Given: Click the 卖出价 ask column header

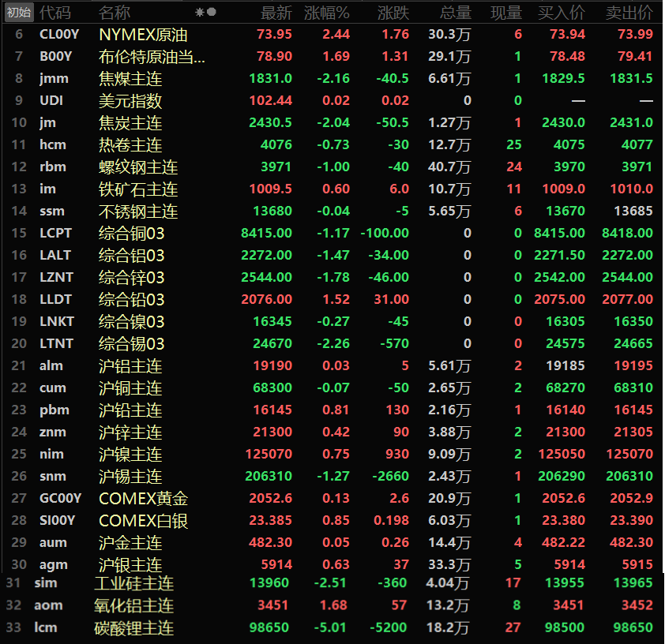Looking at the screenshot, I should point(629,13).
